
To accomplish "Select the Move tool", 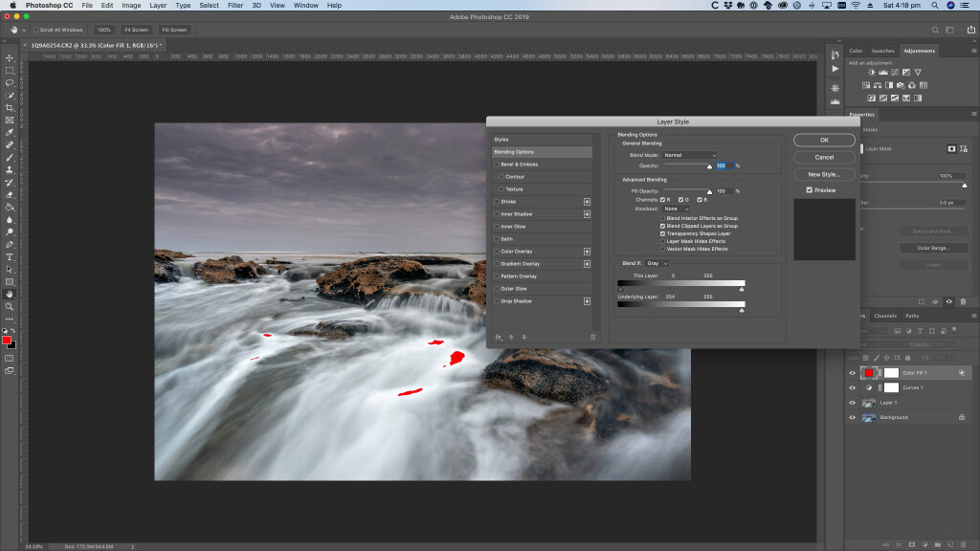I will [x=10, y=57].
